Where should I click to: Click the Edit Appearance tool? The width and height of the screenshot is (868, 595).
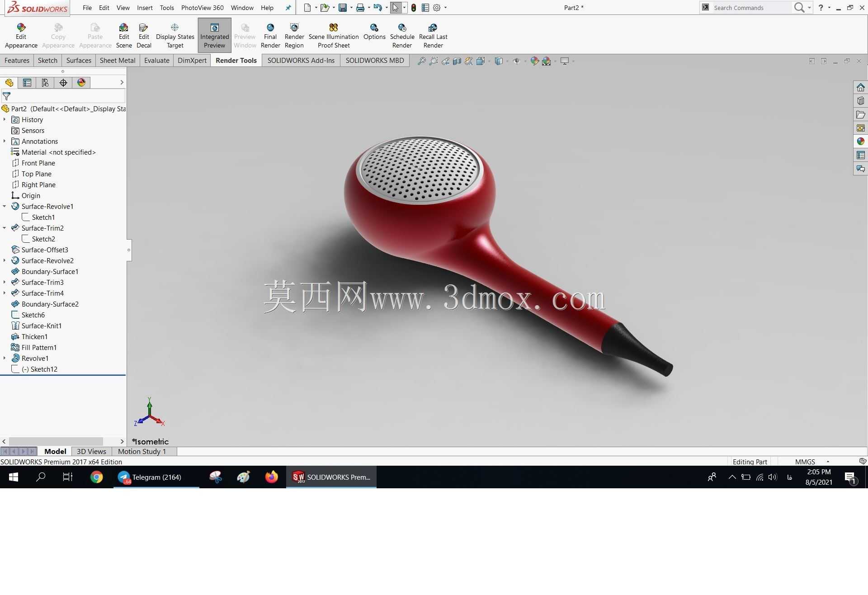tap(21, 35)
